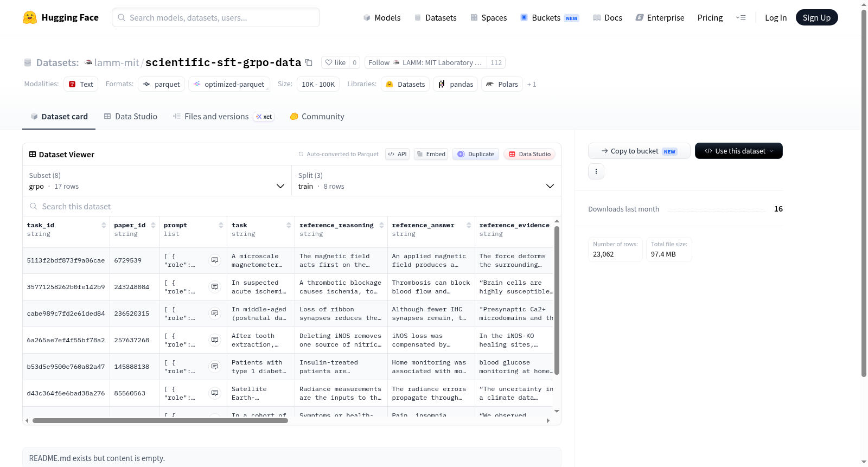
Task: Open chat view for row b53d5e9500e760a82a47 prompt
Action: click(215, 367)
